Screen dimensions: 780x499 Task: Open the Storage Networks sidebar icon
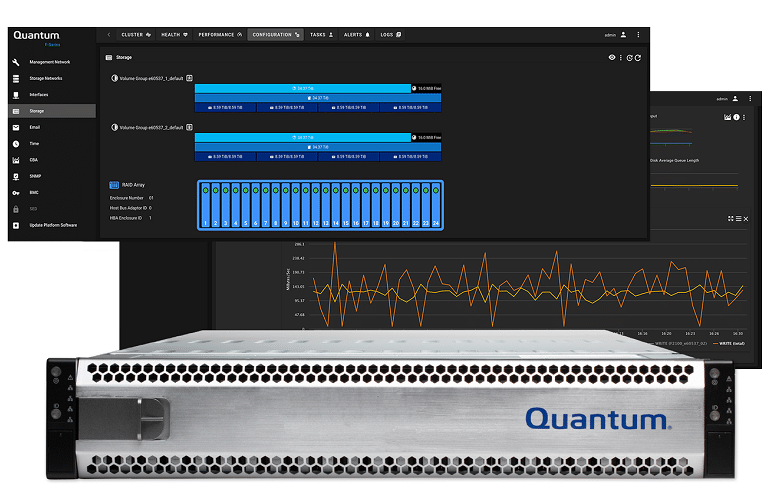(16, 79)
